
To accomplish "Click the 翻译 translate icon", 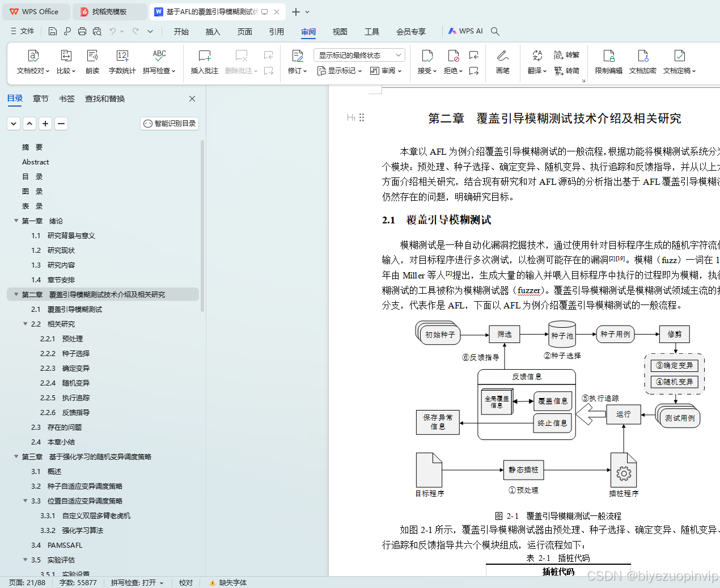I will 537,56.
